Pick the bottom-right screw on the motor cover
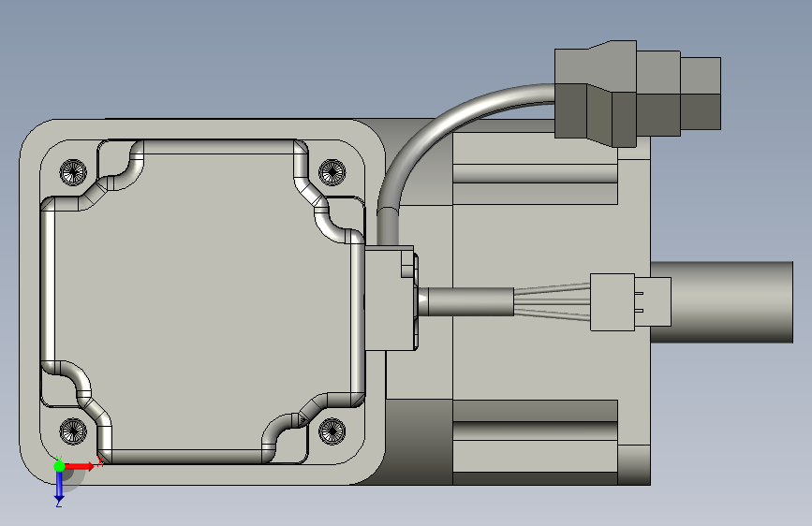Image resolution: width=812 pixels, height=526 pixels. (332, 431)
